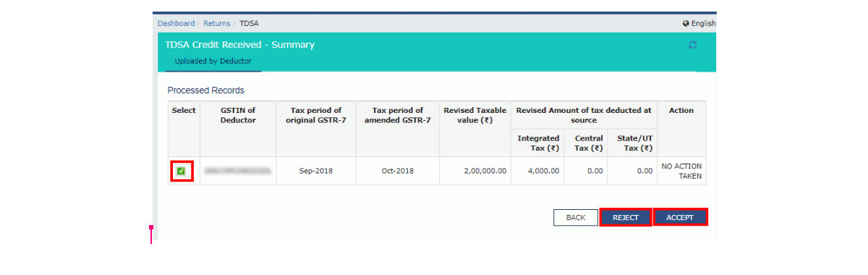868x275 pixels.
Task: Click the Oct-2018 amended tax period cell
Action: point(398,171)
